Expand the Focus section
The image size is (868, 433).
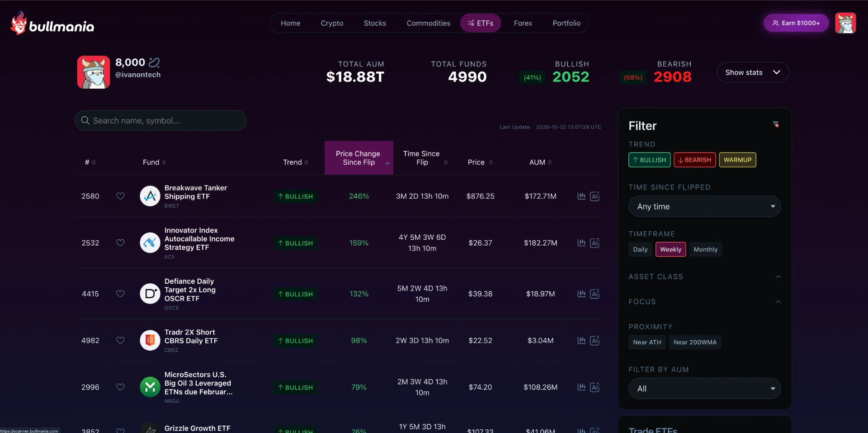pos(704,301)
